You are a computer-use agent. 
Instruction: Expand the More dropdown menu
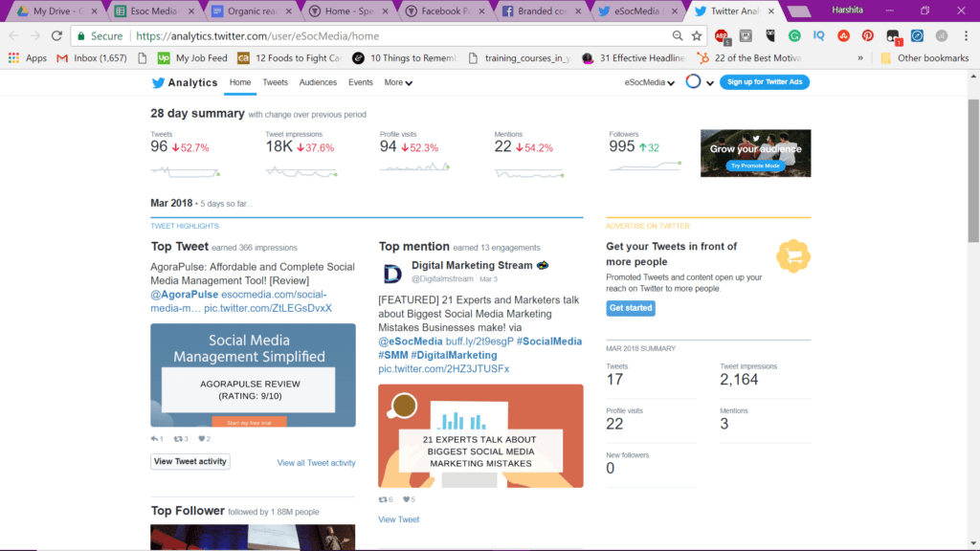(398, 82)
